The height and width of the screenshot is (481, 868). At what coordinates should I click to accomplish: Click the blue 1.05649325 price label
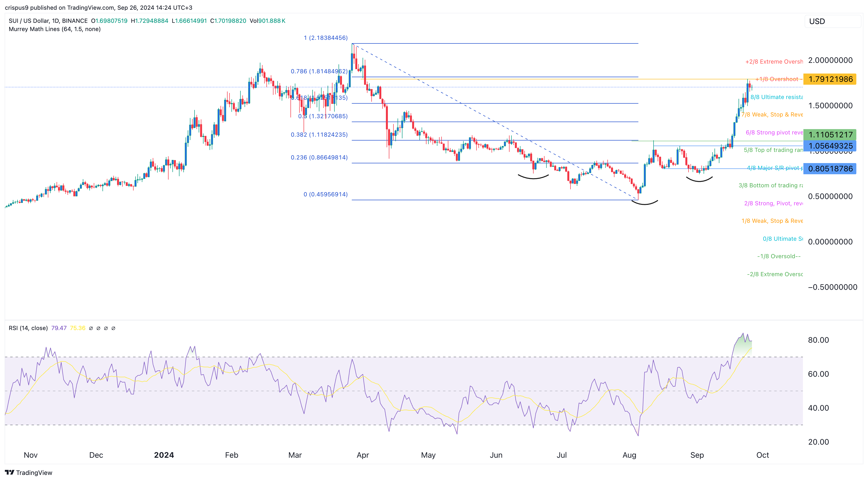830,146
